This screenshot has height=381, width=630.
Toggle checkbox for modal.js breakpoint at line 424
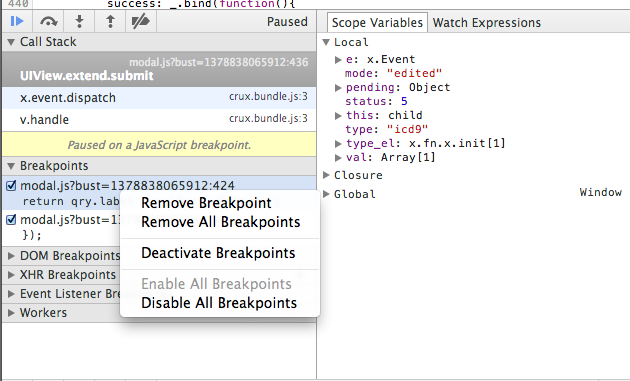pos(11,186)
